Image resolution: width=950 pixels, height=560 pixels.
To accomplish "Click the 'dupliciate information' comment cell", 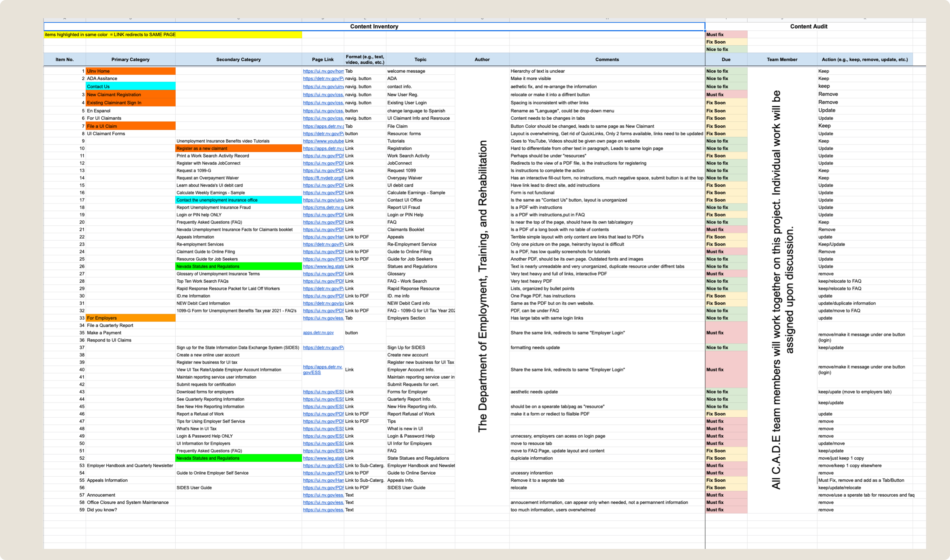I will 607,458.
